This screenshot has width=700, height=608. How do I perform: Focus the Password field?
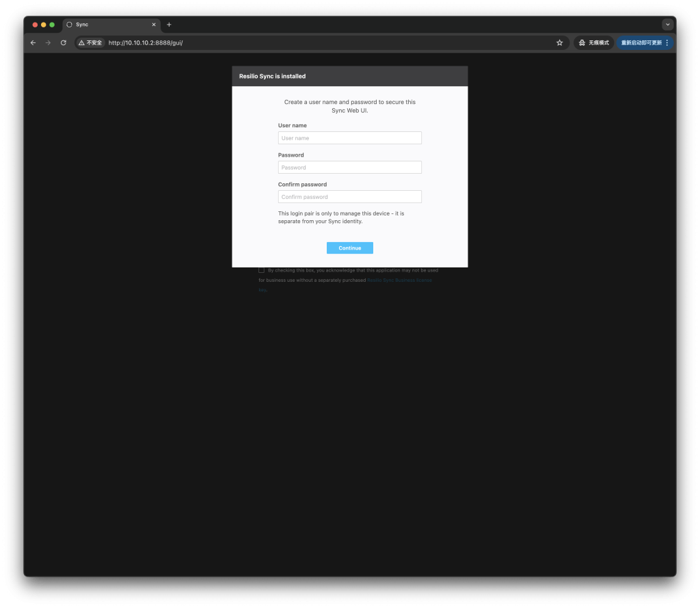pos(349,168)
